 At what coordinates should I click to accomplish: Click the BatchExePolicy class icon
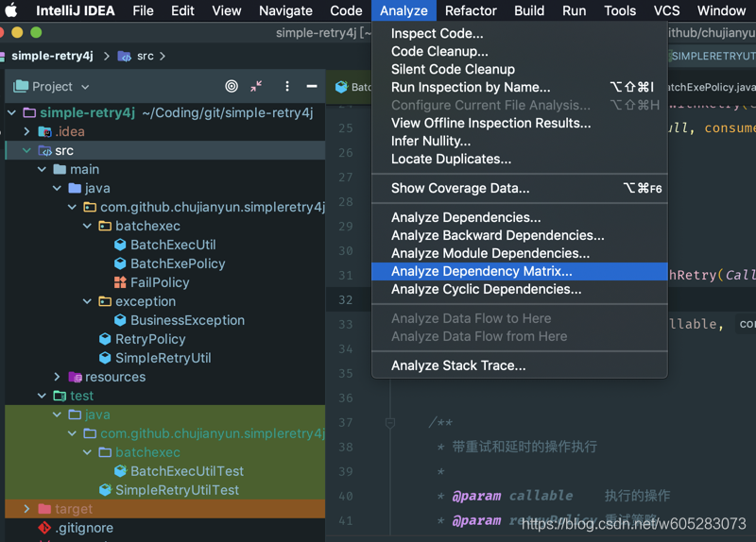(120, 263)
